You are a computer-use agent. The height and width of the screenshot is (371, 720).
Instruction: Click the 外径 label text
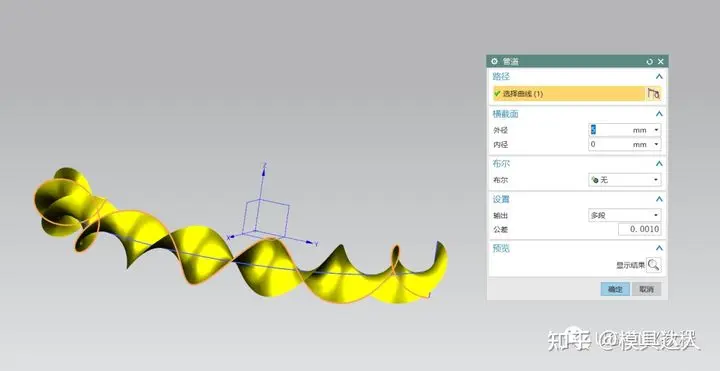click(501, 130)
